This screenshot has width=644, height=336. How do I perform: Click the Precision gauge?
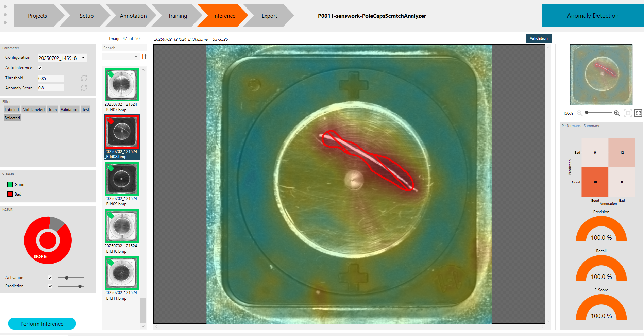pyautogui.click(x=601, y=229)
